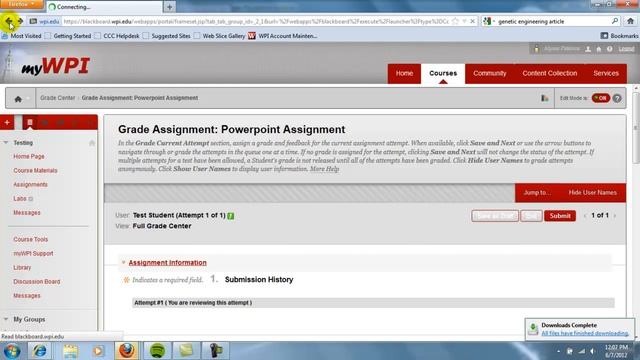Open a new tab with the plus button
Screen dimensions: 640x360
pos(169,7)
